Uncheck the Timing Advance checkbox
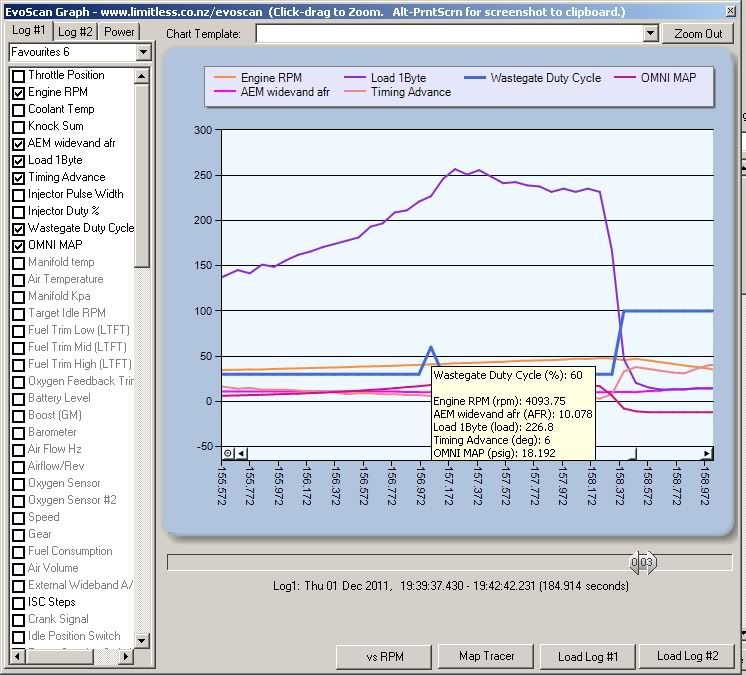746x675 pixels. coord(18,178)
